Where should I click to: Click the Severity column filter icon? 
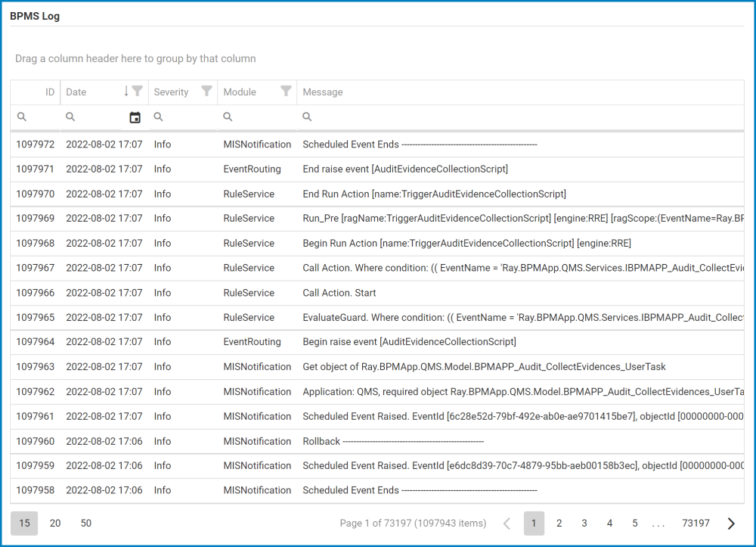pyautogui.click(x=206, y=92)
